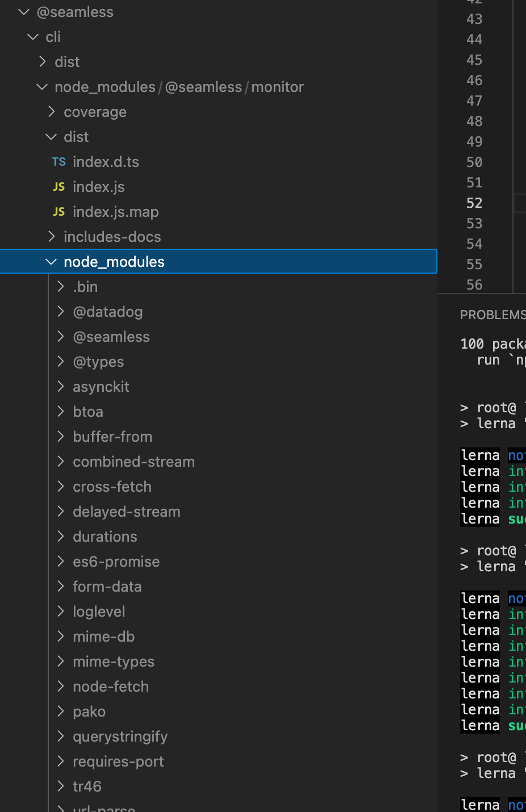Switch to the PROBLEMS panel tab
The image size is (526, 812).
click(492, 315)
